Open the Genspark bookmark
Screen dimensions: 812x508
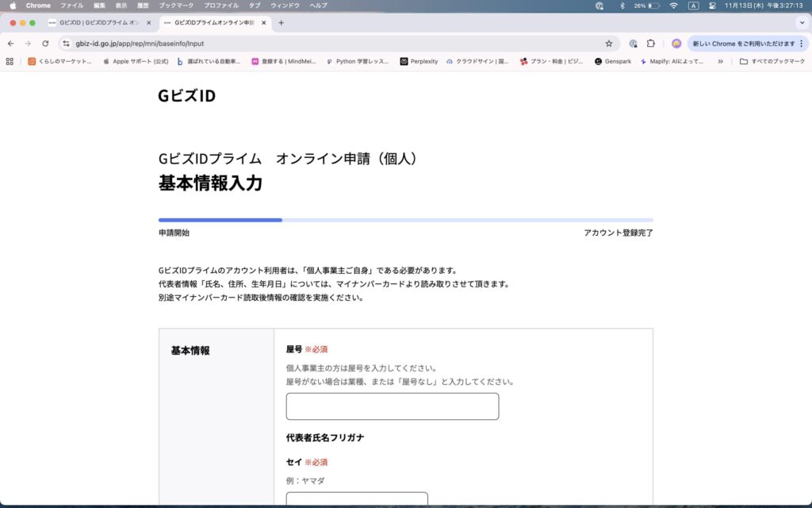point(613,61)
